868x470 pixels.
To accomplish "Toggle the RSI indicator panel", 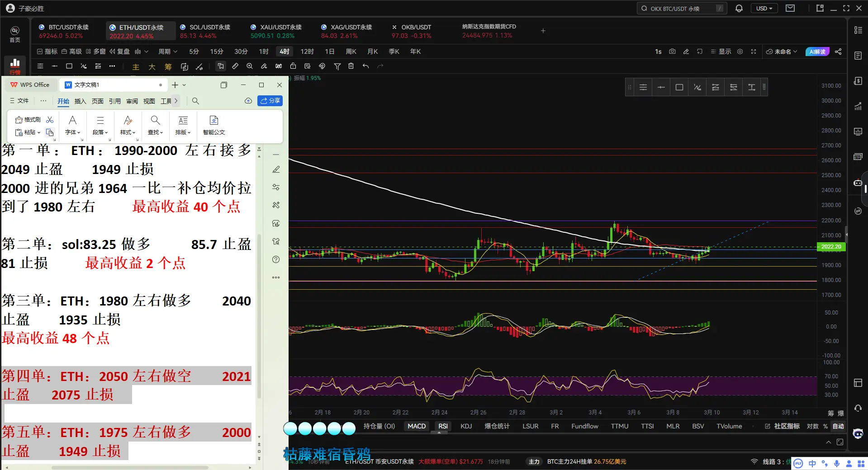I will tap(443, 426).
